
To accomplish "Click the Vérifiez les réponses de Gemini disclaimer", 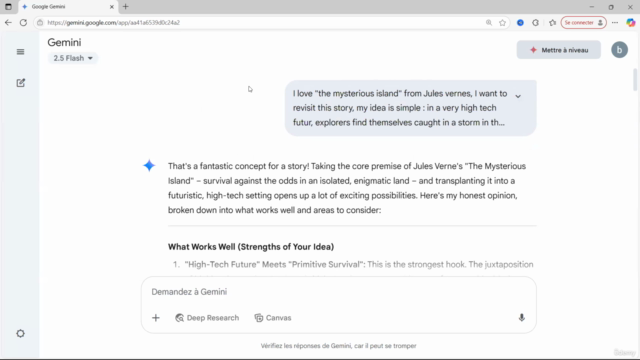I will (x=338, y=346).
